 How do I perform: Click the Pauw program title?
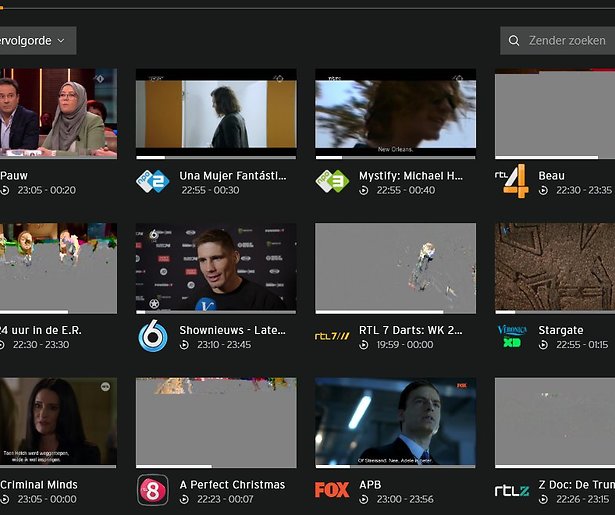(14, 176)
